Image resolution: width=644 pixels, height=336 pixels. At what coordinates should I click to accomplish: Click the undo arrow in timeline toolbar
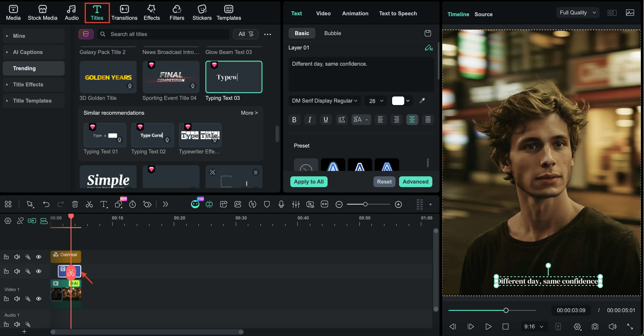coord(46,204)
